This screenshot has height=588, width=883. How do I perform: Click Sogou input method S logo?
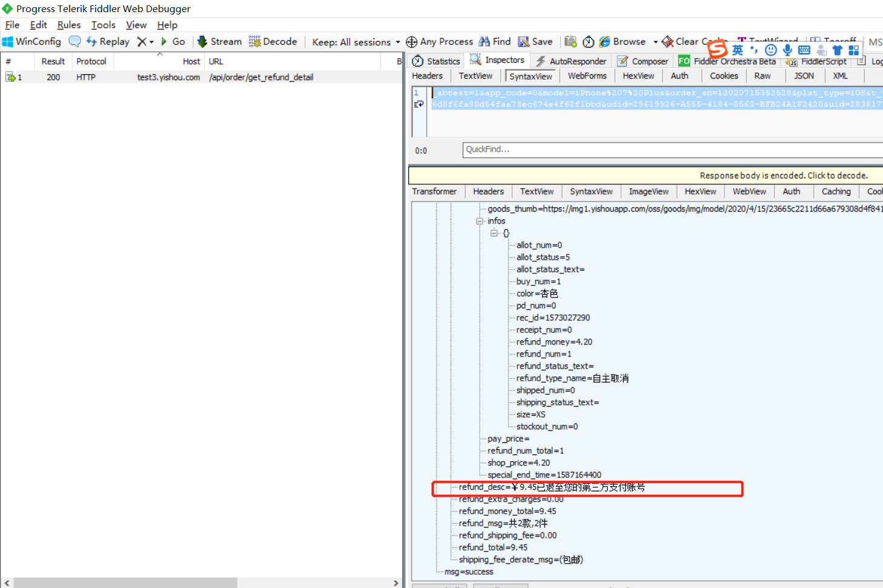click(x=717, y=48)
